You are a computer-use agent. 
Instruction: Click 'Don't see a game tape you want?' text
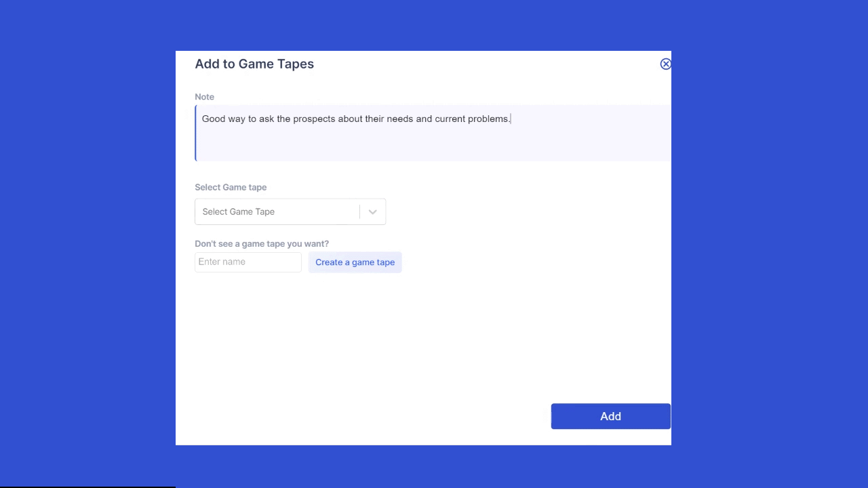tap(262, 243)
